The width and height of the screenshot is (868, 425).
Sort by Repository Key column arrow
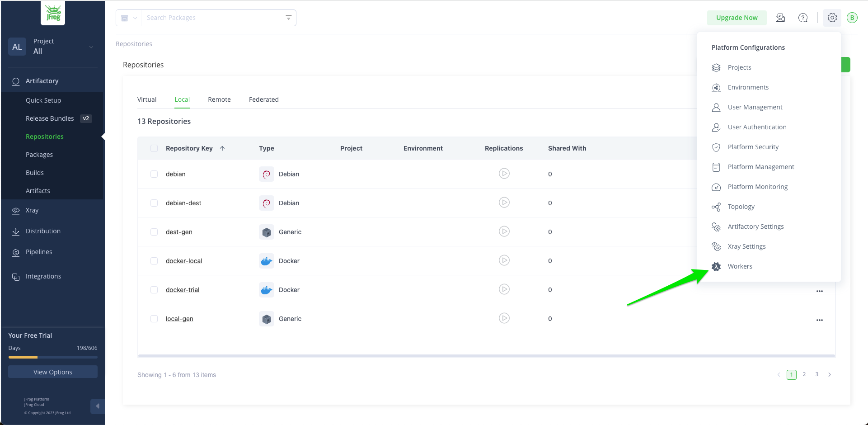(x=222, y=148)
